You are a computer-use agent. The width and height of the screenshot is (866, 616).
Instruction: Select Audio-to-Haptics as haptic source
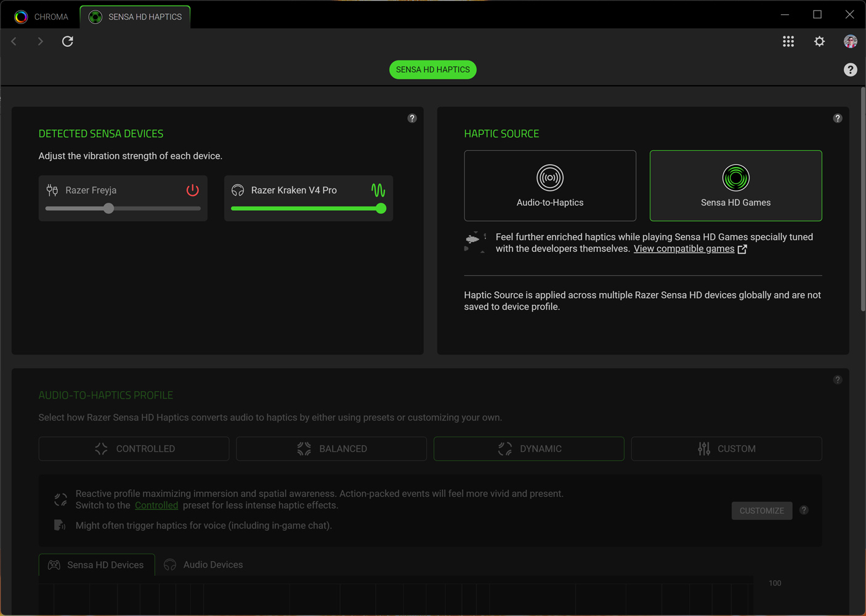click(550, 185)
